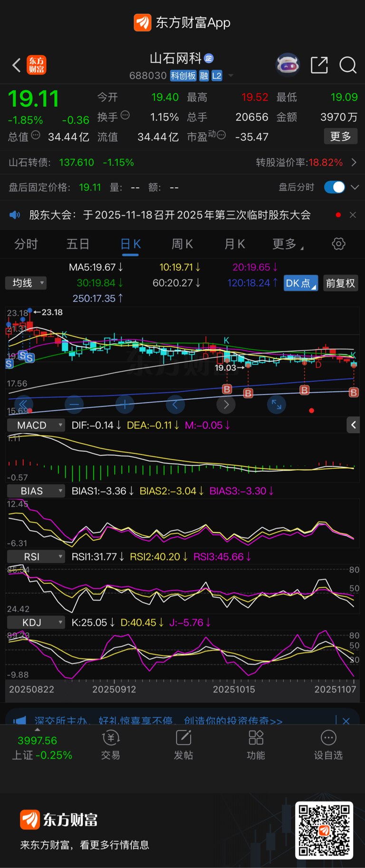Switch to the 周K tab
Image resolution: width=365 pixels, height=868 pixels.
pyautogui.click(x=182, y=244)
